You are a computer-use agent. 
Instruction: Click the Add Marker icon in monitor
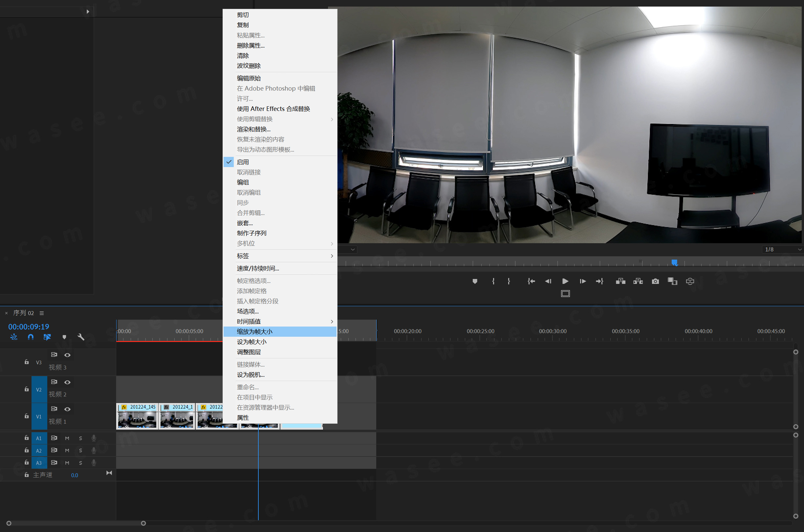(475, 281)
